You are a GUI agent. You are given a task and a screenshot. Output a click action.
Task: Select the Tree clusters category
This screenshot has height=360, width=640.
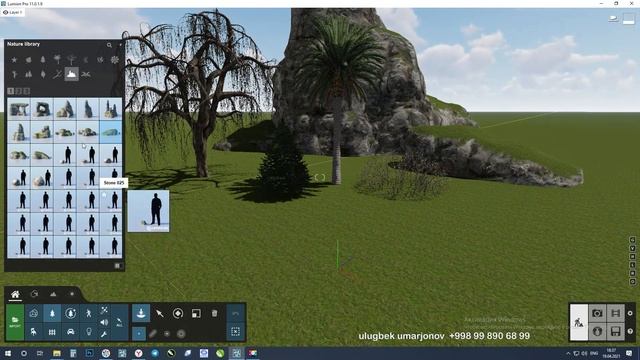pos(29,74)
